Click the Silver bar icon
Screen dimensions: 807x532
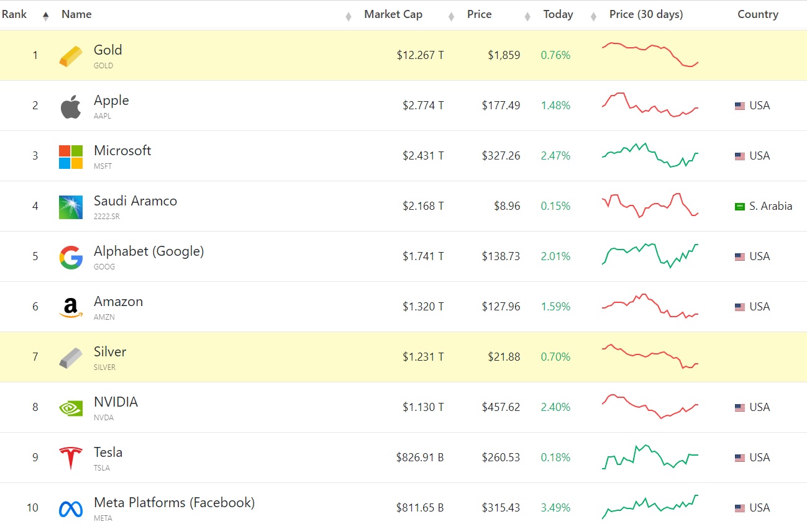(x=71, y=358)
